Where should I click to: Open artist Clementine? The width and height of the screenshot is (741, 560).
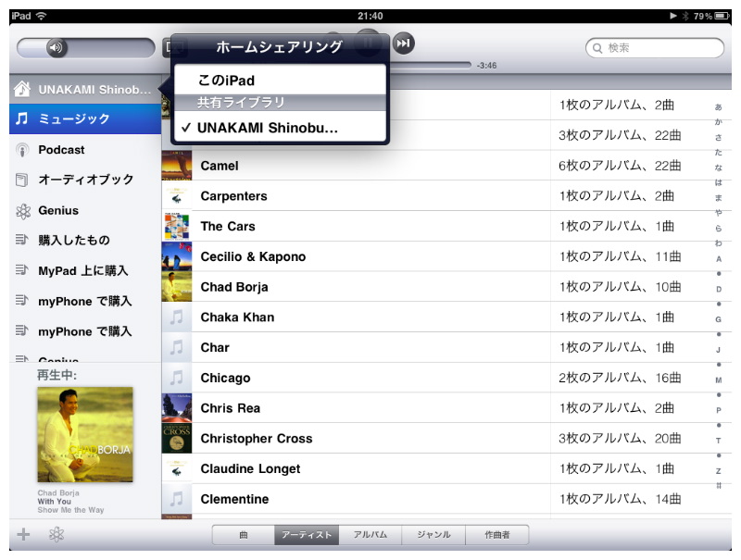(446, 499)
